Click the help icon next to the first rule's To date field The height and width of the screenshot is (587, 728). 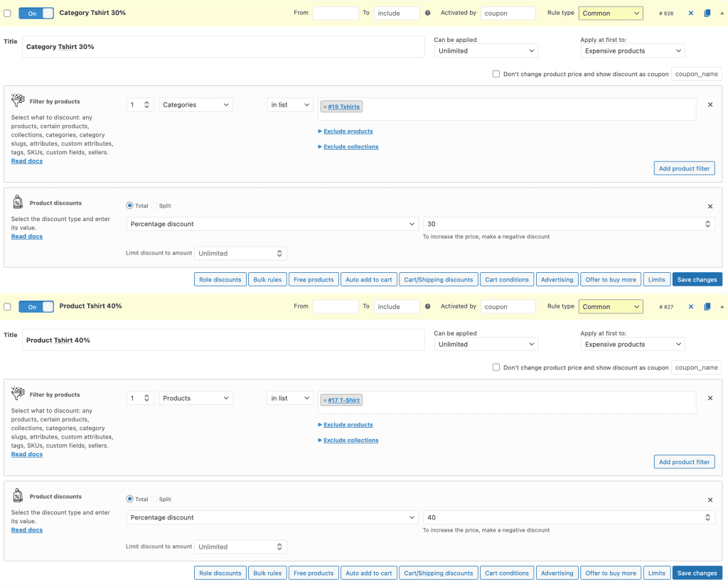(427, 14)
